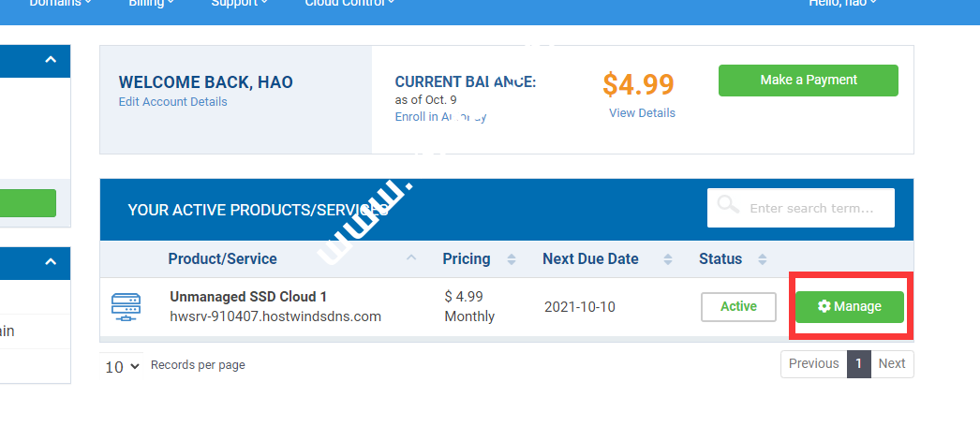Open the Edit Account Details link
This screenshot has height=441, width=980.
[172, 102]
